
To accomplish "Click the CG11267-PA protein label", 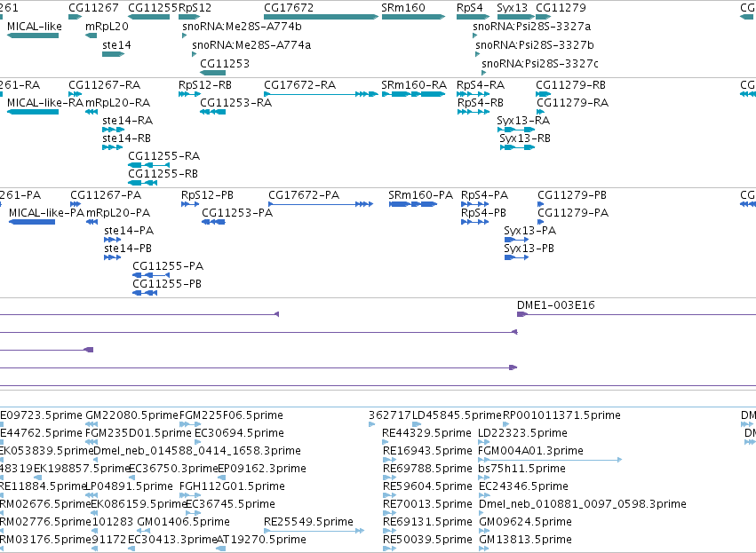I will [x=106, y=195].
